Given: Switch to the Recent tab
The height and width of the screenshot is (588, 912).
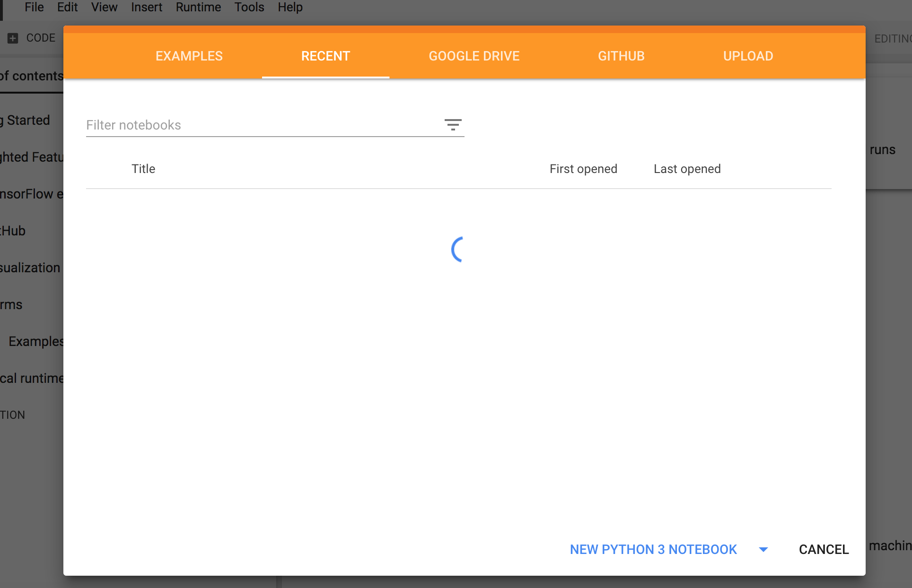Looking at the screenshot, I should pyautogui.click(x=325, y=56).
